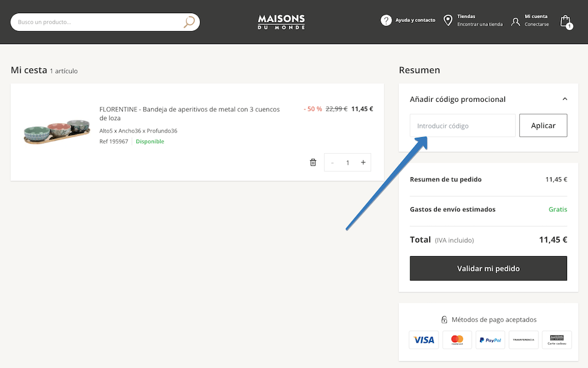Click the Aplicar promo code button
This screenshot has width=588, height=368.
(x=543, y=125)
